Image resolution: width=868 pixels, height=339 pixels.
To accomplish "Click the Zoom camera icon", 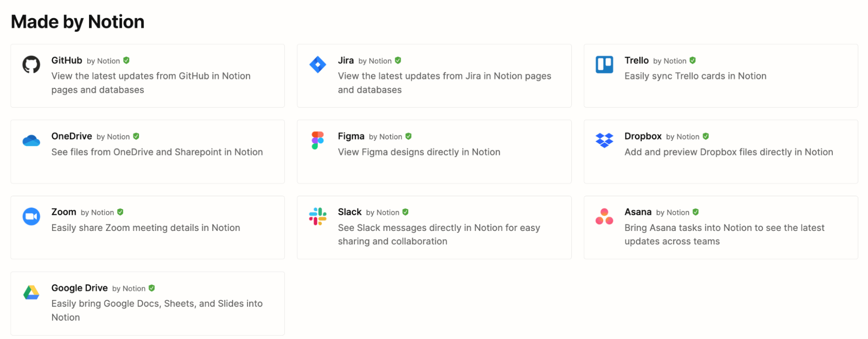I will [31, 216].
